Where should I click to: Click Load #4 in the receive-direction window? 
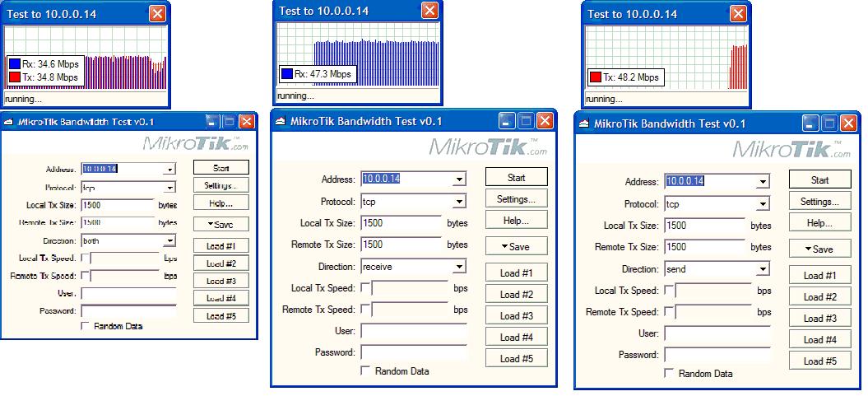pyautogui.click(x=517, y=337)
